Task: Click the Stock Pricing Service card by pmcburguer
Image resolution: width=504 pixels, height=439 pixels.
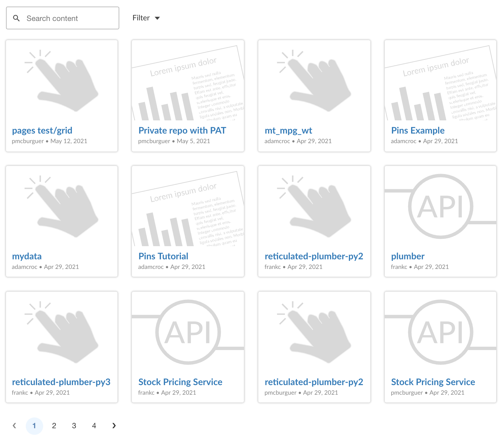Action: (x=433, y=382)
